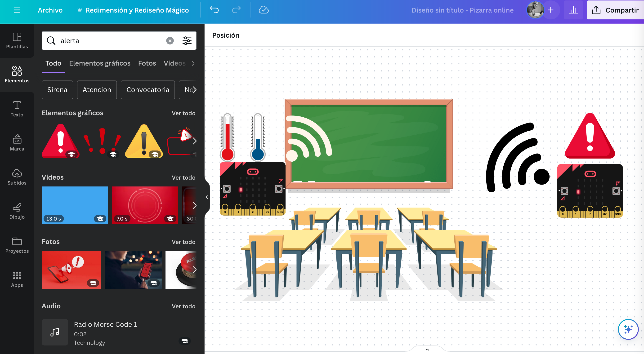Viewport: 644px width, 354px height.
Task: Select the Dibujo drawing tool
Action: click(17, 211)
